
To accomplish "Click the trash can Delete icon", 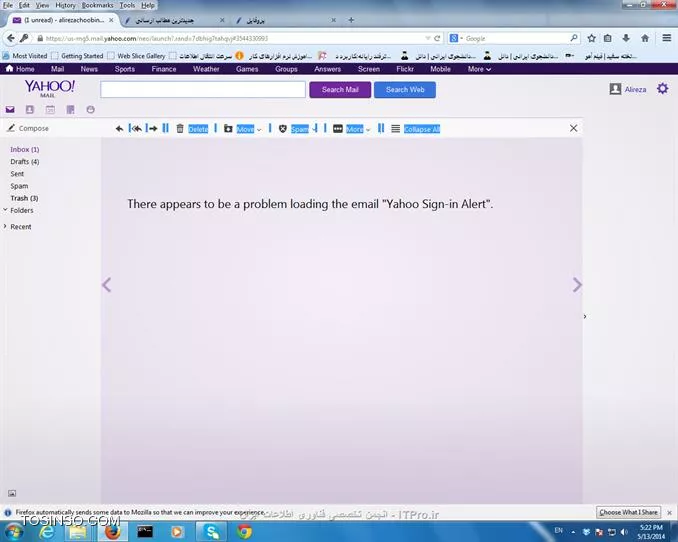I will [180, 128].
